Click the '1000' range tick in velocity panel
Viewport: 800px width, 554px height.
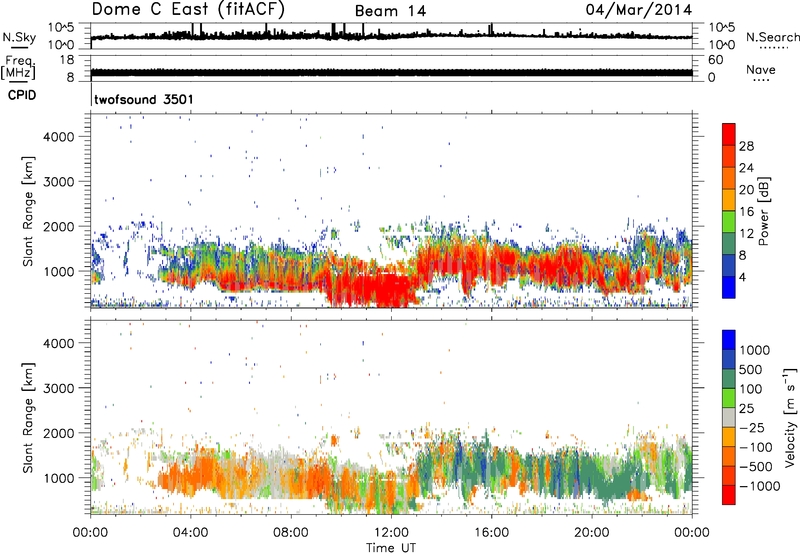click(x=59, y=478)
